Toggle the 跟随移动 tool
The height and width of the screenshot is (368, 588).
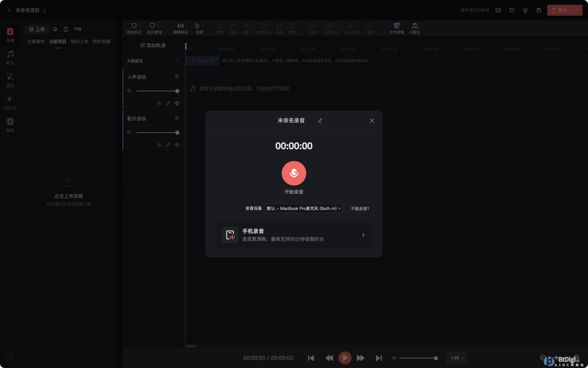(x=181, y=28)
